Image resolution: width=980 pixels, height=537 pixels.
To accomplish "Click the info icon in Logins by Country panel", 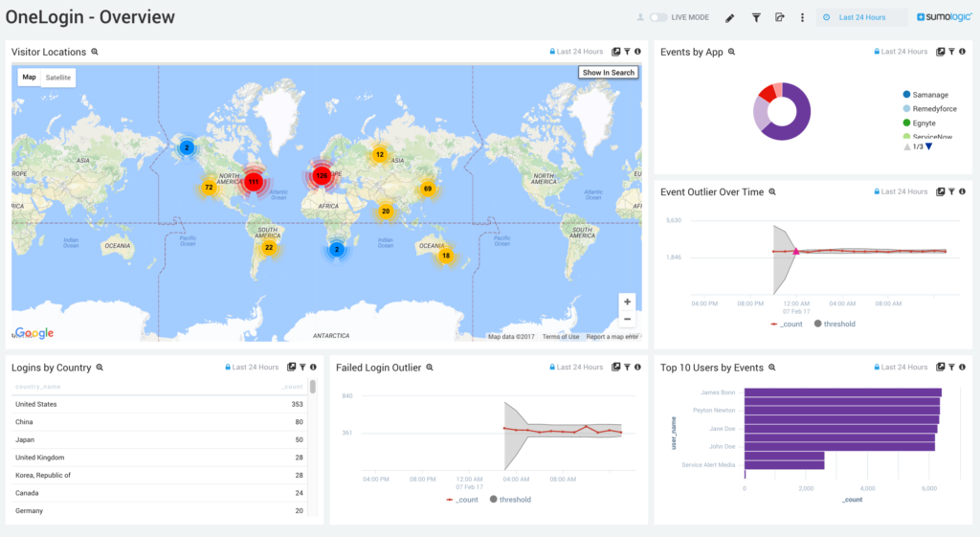I will click(313, 368).
